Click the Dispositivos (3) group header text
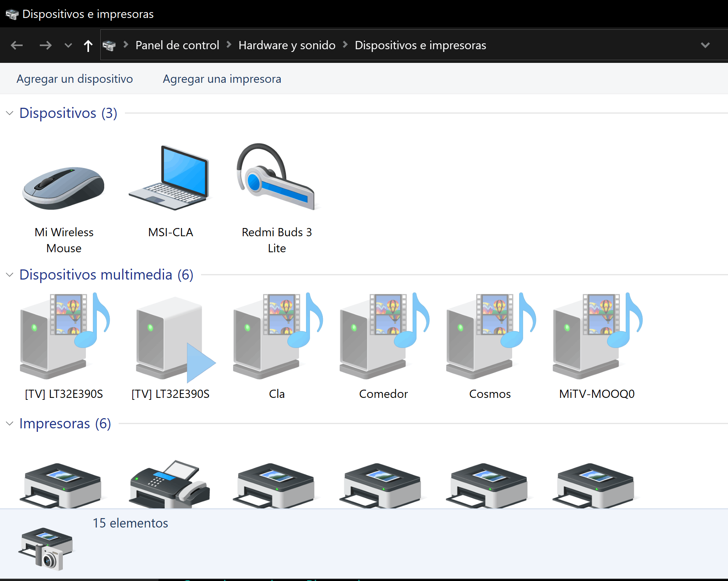The image size is (728, 581). [68, 113]
